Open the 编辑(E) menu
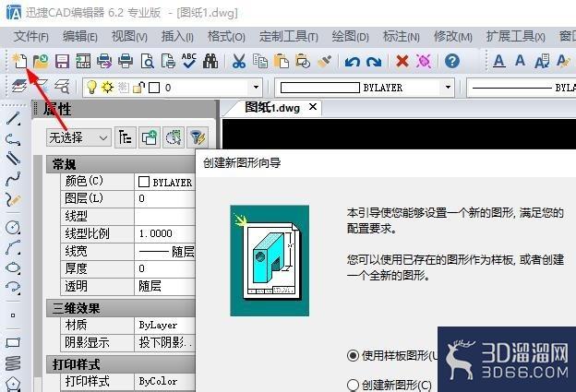The height and width of the screenshot is (392, 576). [80, 36]
